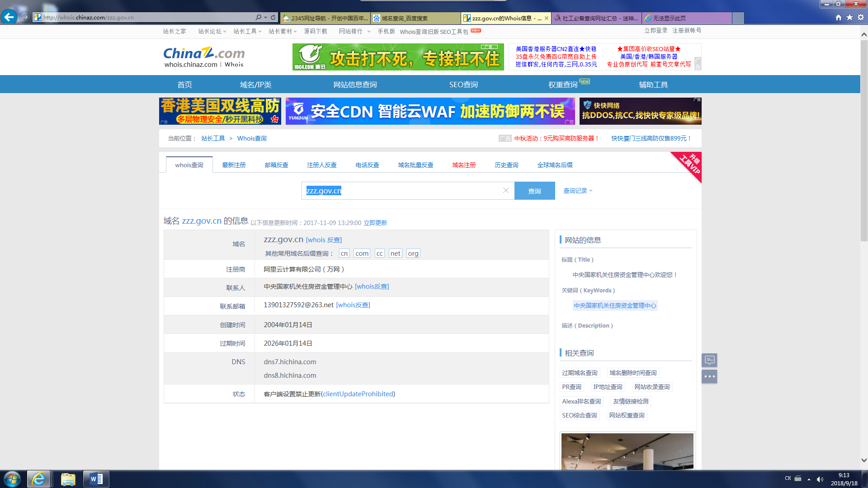The image size is (868, 488).
Task: Open the favorites star icon
Action: click(849, 18)
